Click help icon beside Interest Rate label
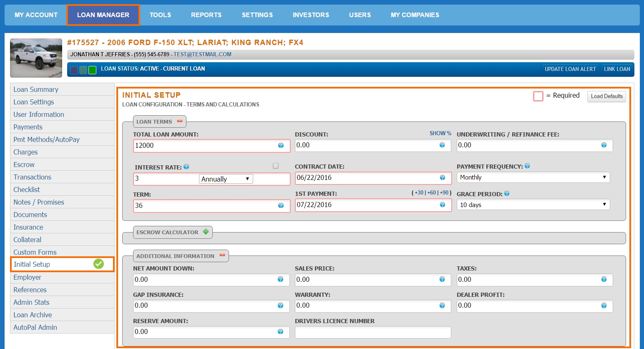 (x=186, y=167)
